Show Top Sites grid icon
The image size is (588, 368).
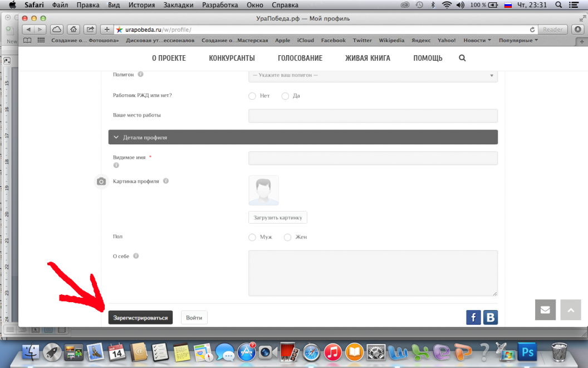[41, 40]
